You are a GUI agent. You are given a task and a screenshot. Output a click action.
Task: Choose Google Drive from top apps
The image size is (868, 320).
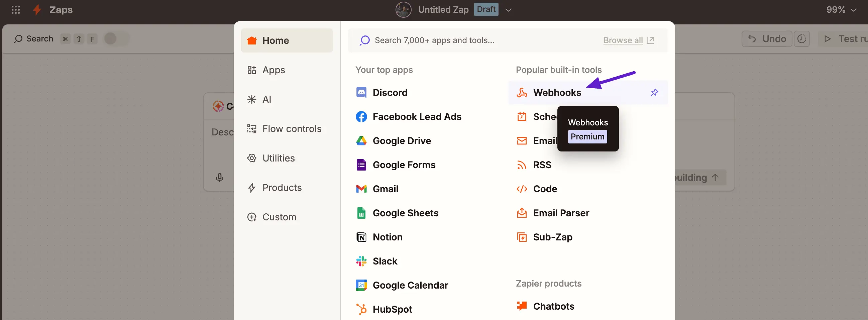coord(402,140)
